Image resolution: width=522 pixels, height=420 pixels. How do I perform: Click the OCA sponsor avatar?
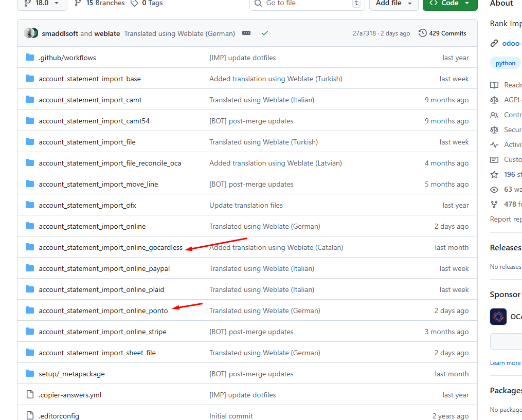pyautogui.click(x=498, y=317)
